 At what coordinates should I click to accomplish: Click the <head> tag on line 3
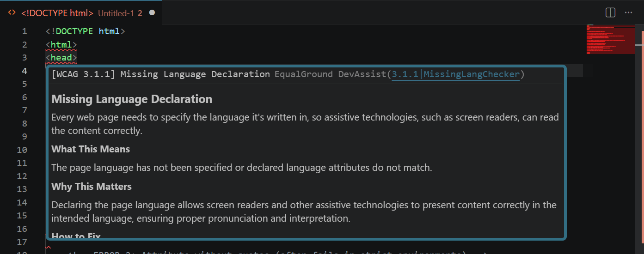pyautogui.click(x=61, y=58)
